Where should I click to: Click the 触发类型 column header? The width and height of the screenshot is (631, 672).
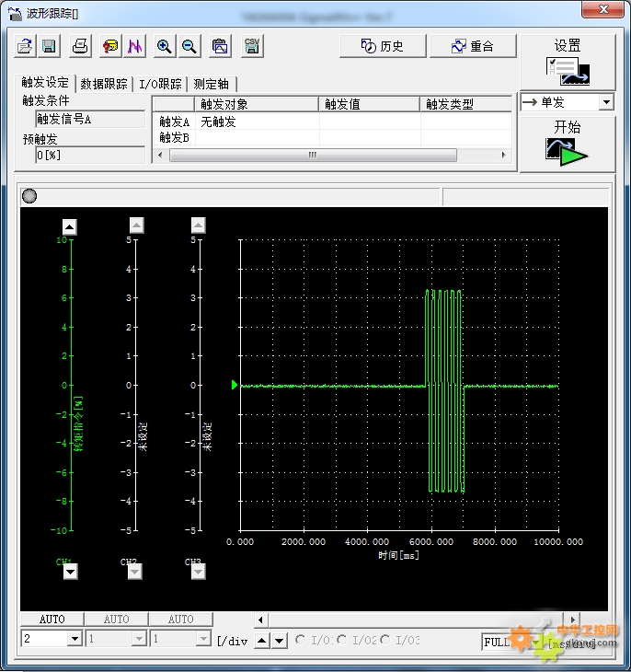(466, 104)
